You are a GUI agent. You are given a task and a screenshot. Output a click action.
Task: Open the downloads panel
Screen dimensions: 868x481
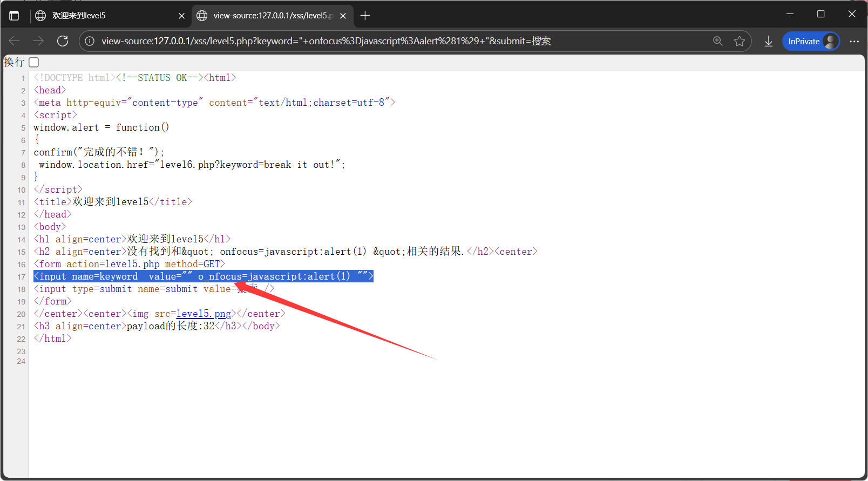click(x=769, y=41)
